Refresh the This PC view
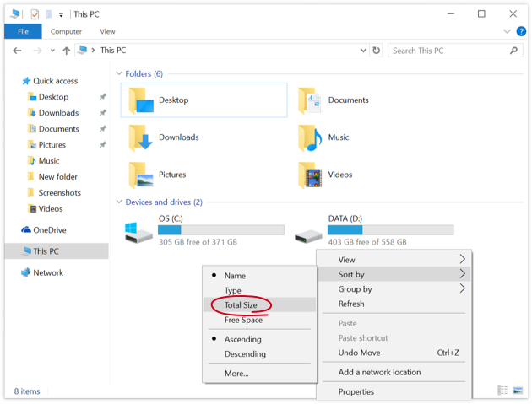 (x=377, y=51)
